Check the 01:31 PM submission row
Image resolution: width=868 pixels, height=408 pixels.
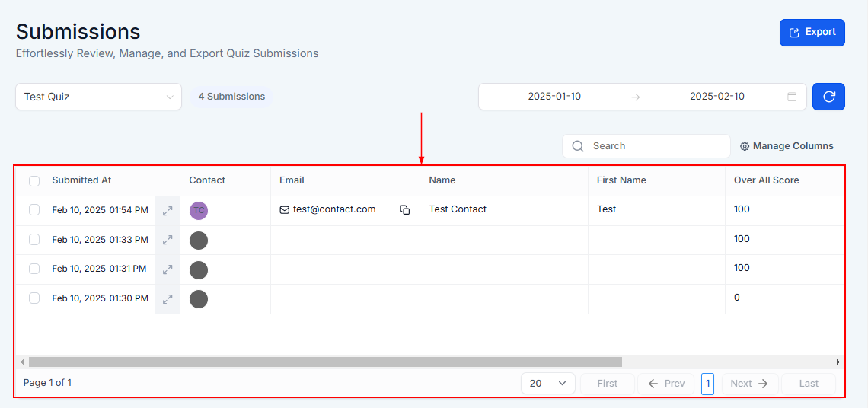pyautogui.click(x=34, y=269)
